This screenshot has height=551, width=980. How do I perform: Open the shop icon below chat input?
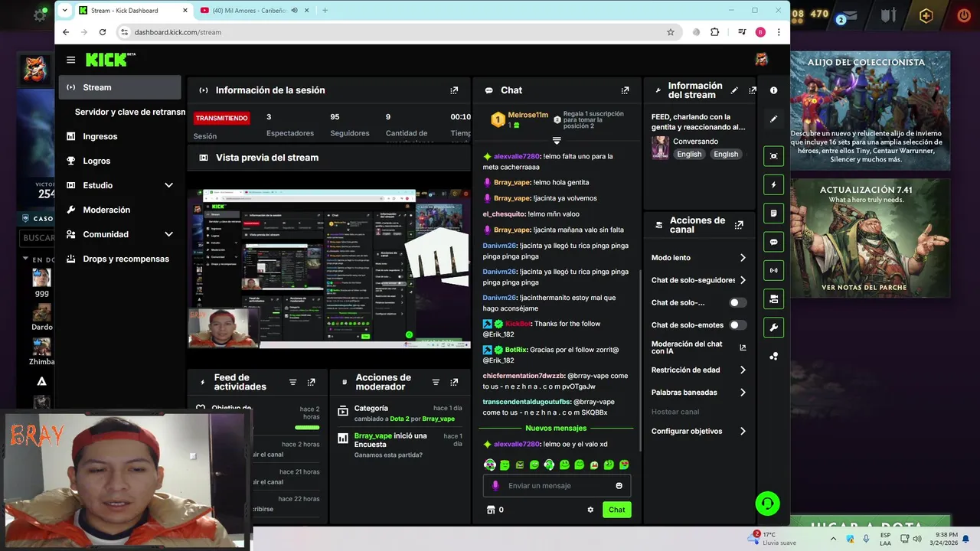491,510
